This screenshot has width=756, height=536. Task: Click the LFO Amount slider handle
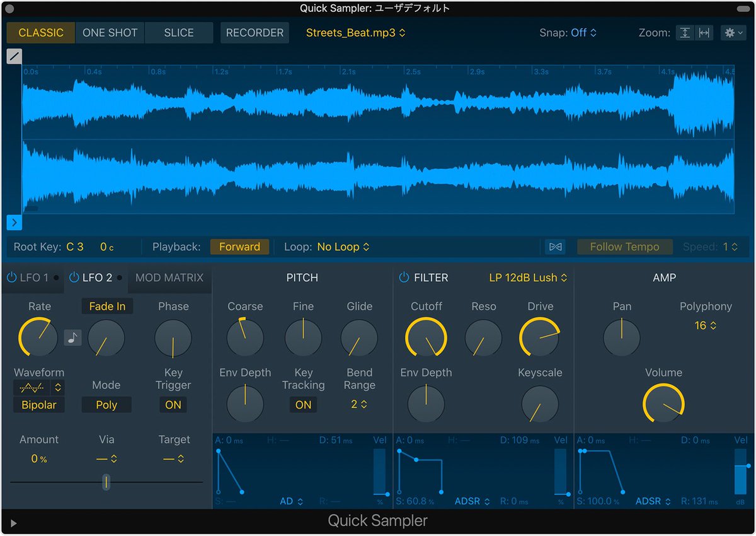tap(106, 482)
